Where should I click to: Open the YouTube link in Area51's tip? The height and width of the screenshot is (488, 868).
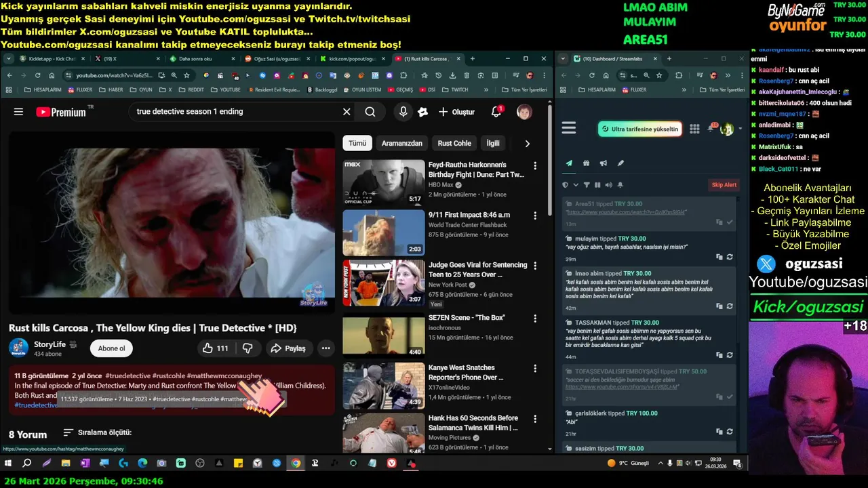627,213
